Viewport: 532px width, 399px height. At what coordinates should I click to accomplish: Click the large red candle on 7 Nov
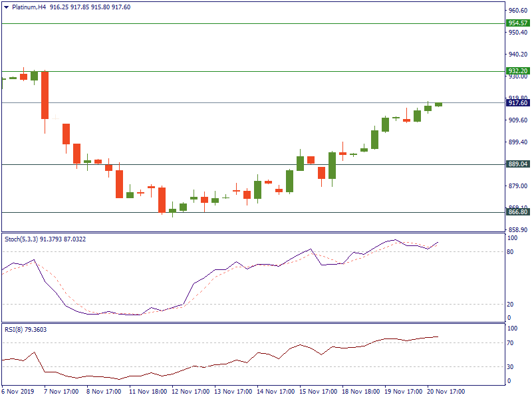pos(45,94)
